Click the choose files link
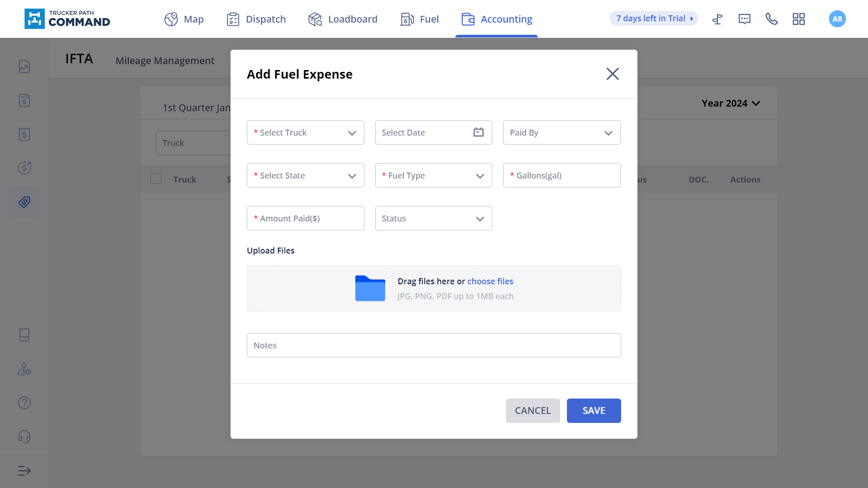The height and width of the screenshot is (488, 868). (x=490, y=281)
